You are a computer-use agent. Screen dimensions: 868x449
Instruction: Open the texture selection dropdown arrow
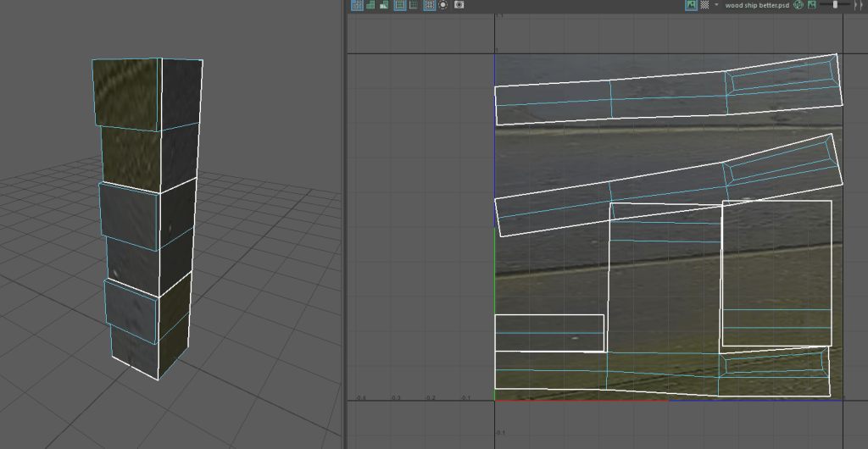716,4
